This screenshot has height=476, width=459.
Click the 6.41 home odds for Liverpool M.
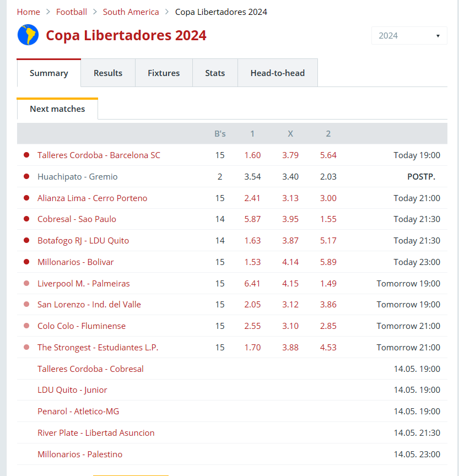click(x=252, y=283)
